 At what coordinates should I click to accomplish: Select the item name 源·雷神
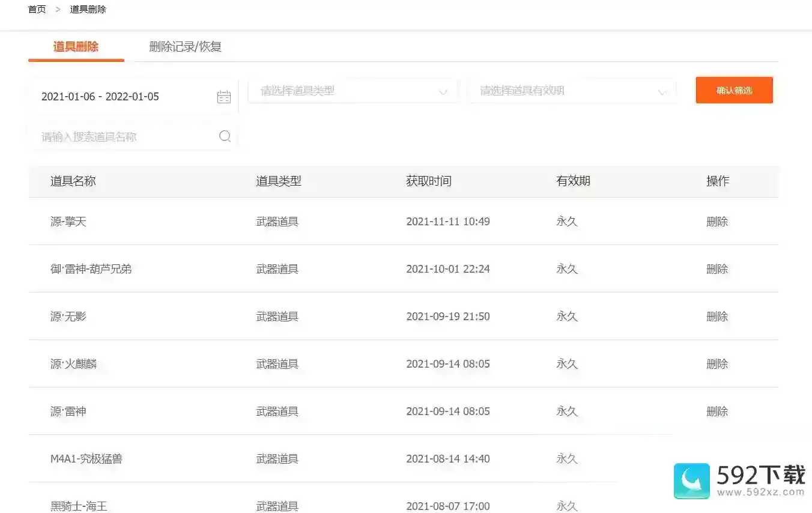(x=68, y=411)
